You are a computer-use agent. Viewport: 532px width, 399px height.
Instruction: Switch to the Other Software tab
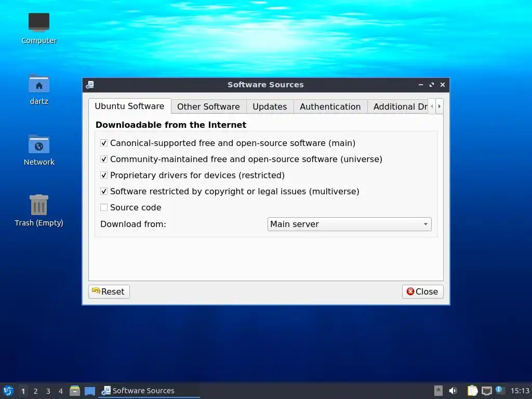tap(208, 107)
